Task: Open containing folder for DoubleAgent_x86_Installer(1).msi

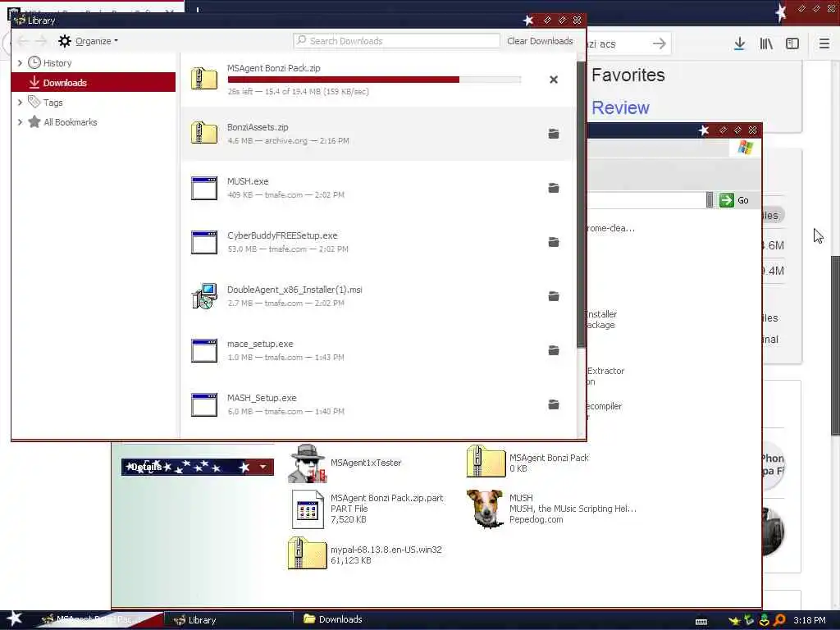Action: click(x=554, y=296)
